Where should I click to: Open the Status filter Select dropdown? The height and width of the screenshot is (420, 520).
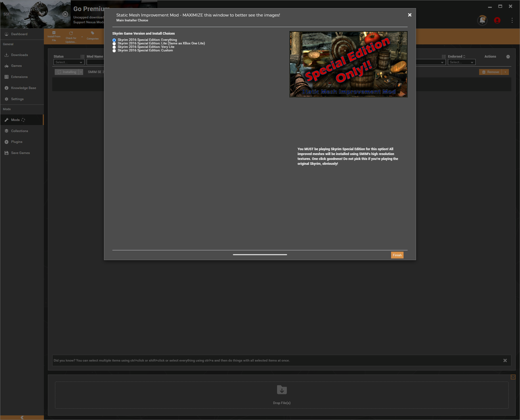pyautogui.click(x=69, y=62)
